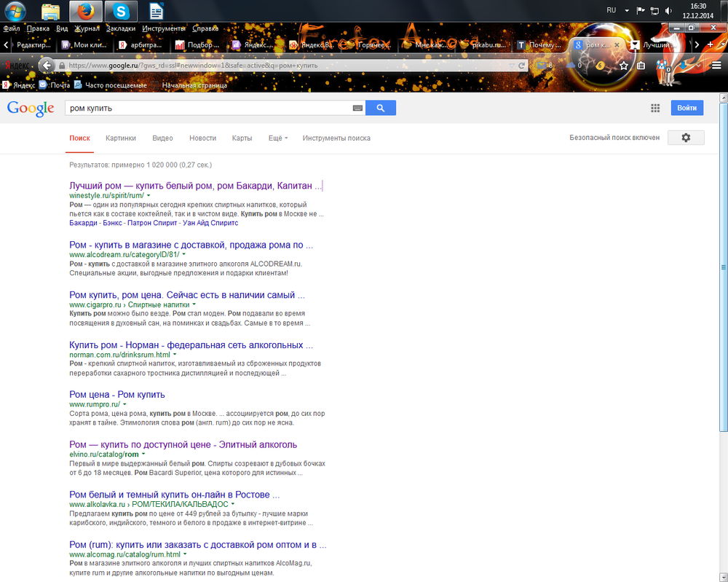This screenshot has width=728, height=582.
Task: Open the LibreOffice Writer taskbar icon
Action: pos(156,11)
